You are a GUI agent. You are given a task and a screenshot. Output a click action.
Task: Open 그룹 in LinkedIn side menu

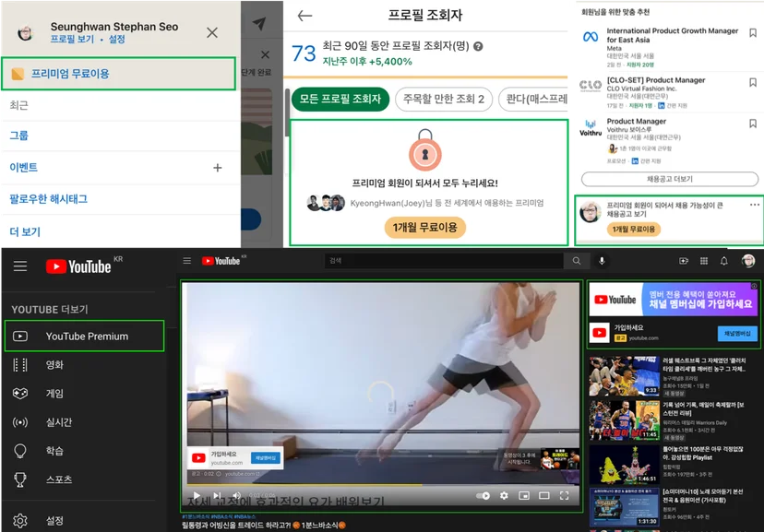[19, 136]
